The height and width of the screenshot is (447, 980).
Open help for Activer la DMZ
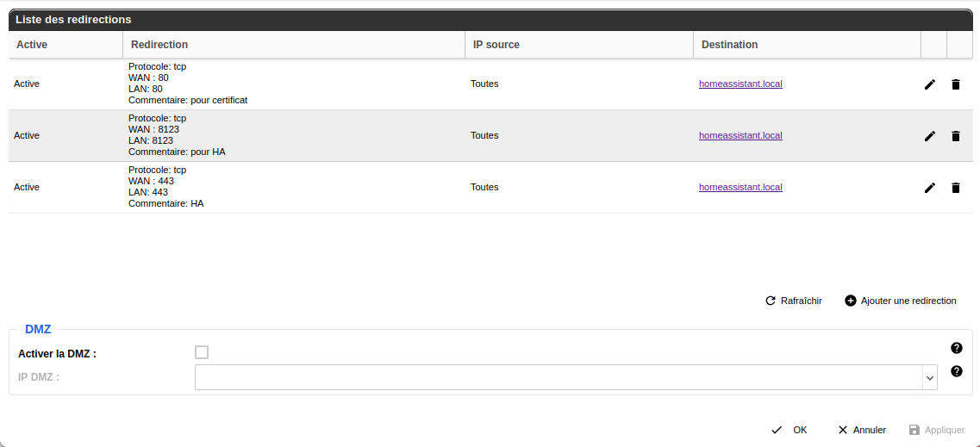pyautogui.click(x=956, y=348)
